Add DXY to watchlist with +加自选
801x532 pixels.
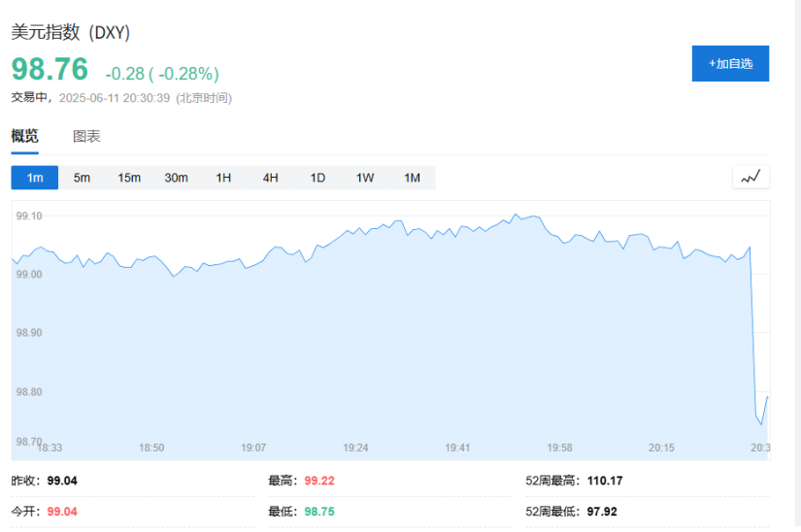(x=730, y=63)
